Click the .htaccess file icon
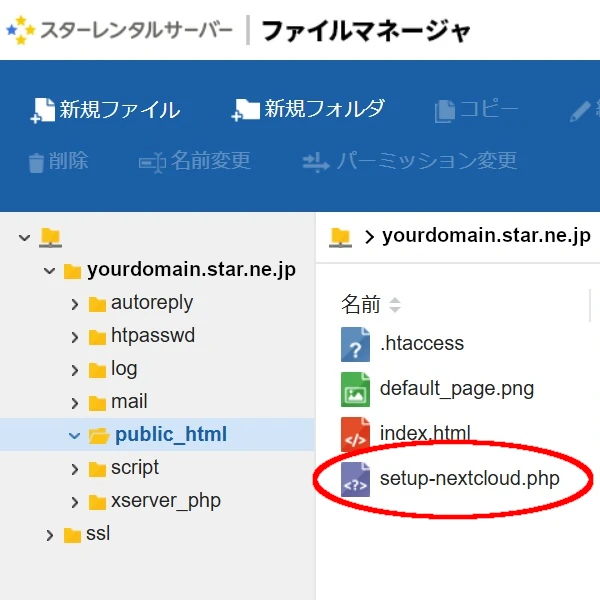The image size is (600, 600). click(x=355, y=344)
